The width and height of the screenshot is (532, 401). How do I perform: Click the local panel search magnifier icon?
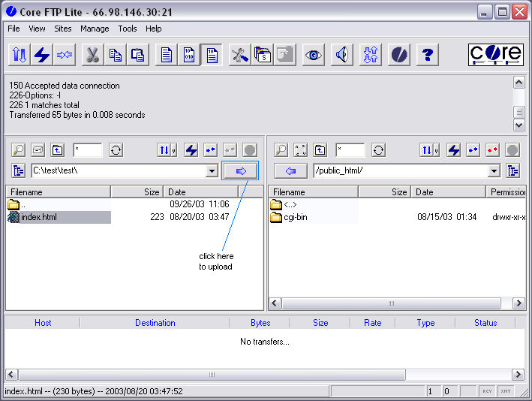pyautogui.click(x=18, y=150)
